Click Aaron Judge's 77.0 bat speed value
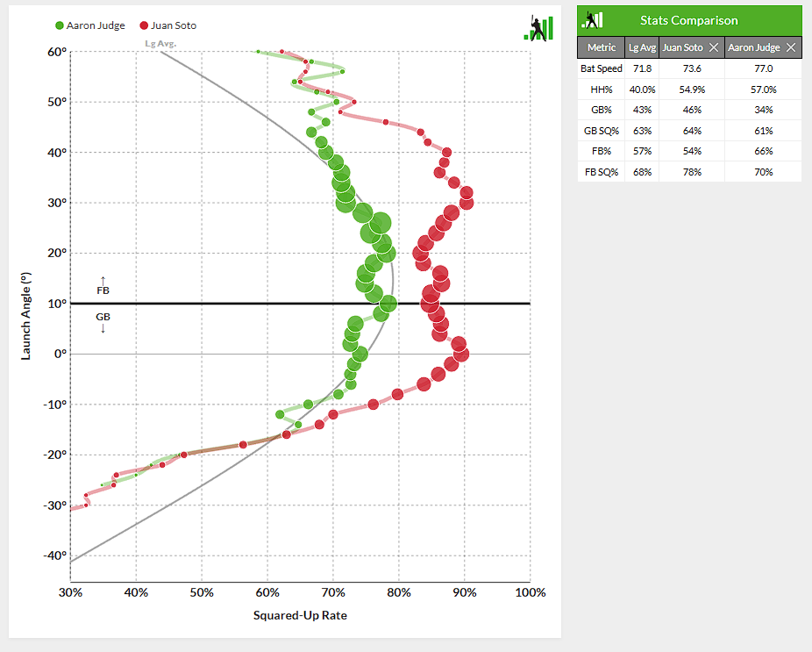 pyautogui.click(x=763, y=68)
